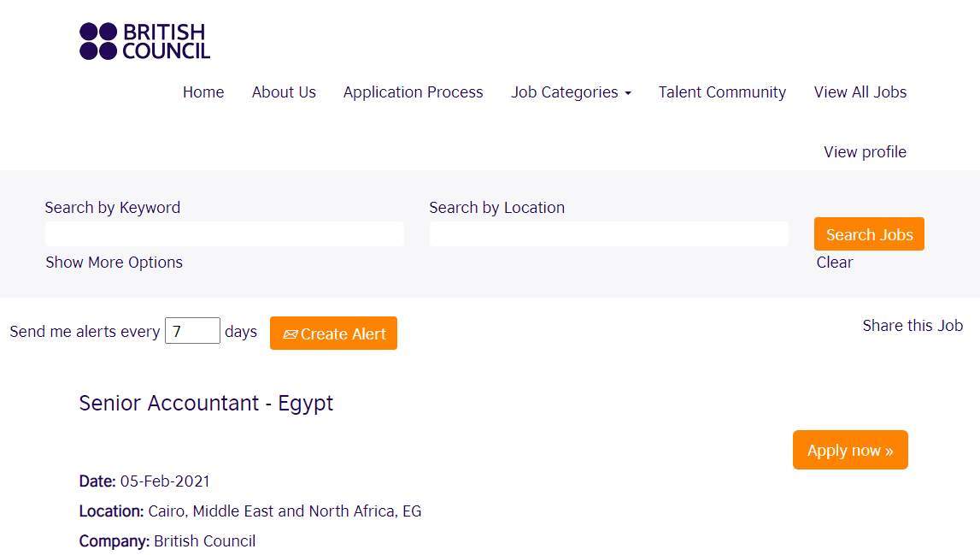Screen dimensions: 980x555
Task: Go to the Home menu item
Action: 203,92
